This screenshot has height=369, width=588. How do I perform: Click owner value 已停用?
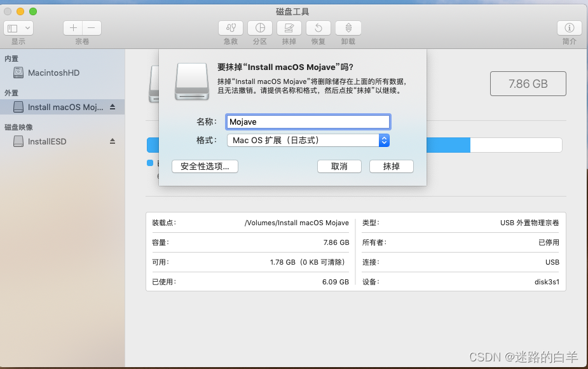[x=549, y=242]
